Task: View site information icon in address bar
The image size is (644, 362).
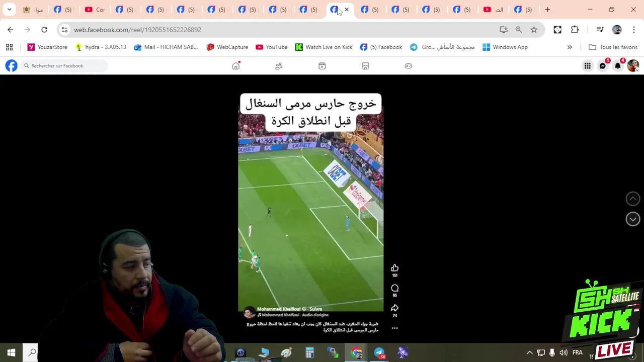Action: (x=64, y=30)
